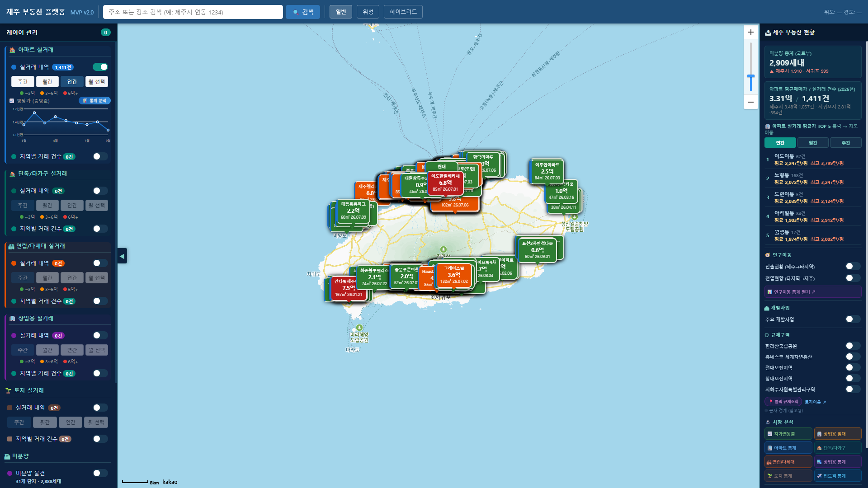Turn on 유네스코 세계자연유산 toggle
Image resolution: width=868 pixels, height=488 pixels.
click(853, 357)
